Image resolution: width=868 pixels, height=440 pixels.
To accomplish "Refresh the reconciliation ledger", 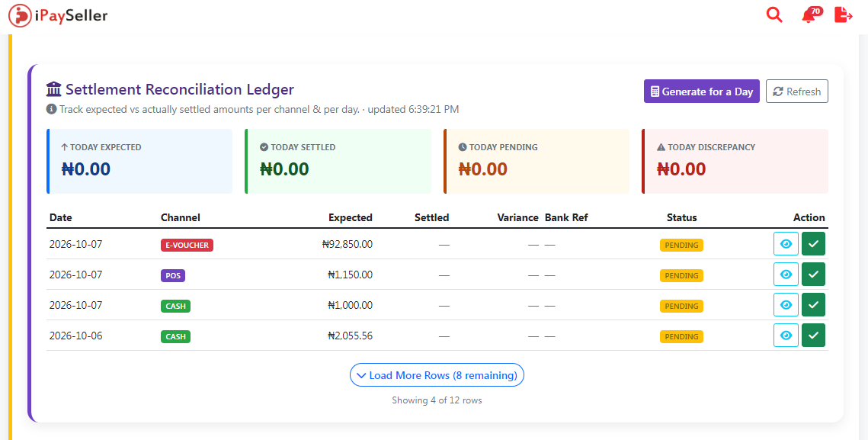I will pos(796,92).
